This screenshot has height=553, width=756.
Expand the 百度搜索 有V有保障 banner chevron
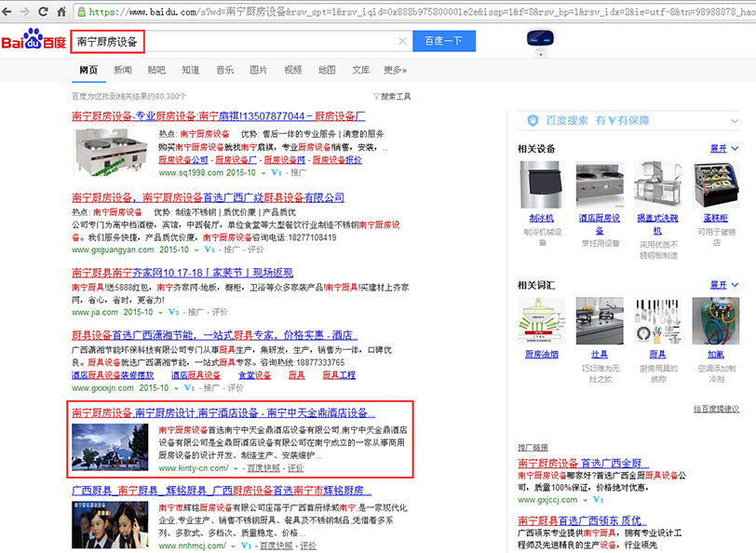[x=735, y=120]
